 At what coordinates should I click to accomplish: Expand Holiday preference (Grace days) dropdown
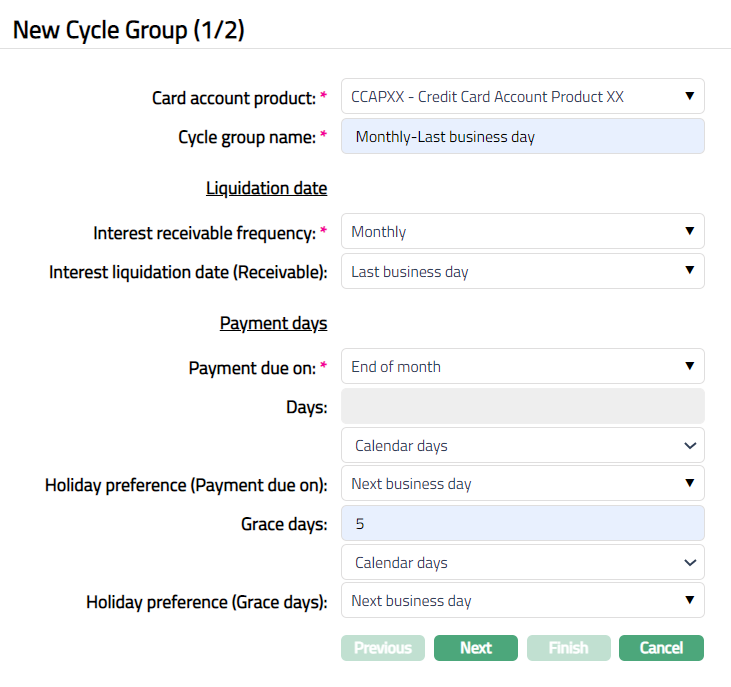(x=522, y=600)
